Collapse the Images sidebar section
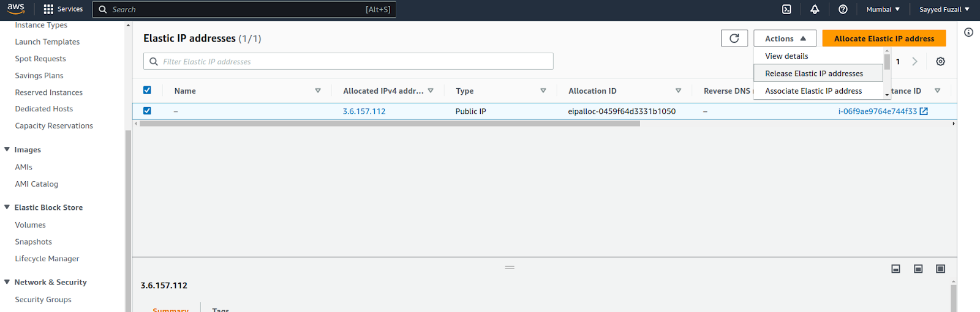 7,149
